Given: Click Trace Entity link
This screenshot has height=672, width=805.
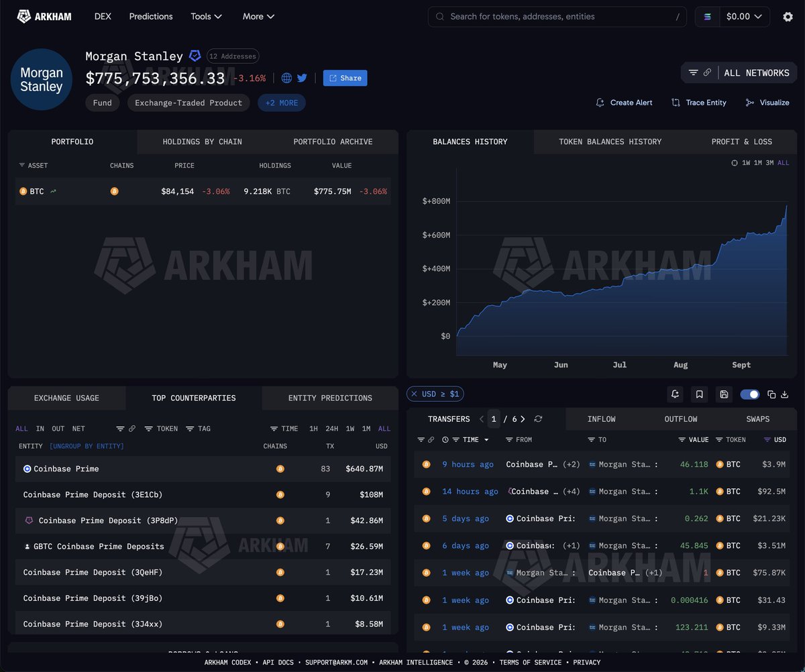Looking at the screenshot, I should [699, 103].
